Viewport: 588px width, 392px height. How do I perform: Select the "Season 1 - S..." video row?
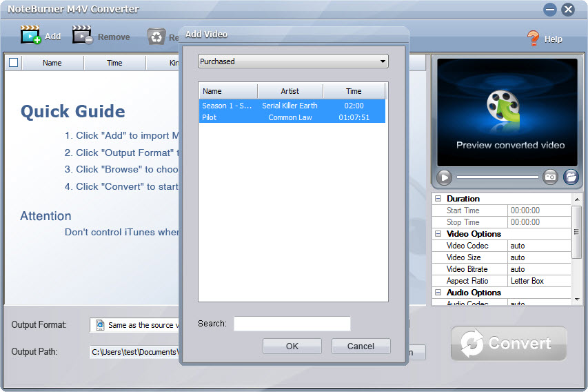coord(292,106)
